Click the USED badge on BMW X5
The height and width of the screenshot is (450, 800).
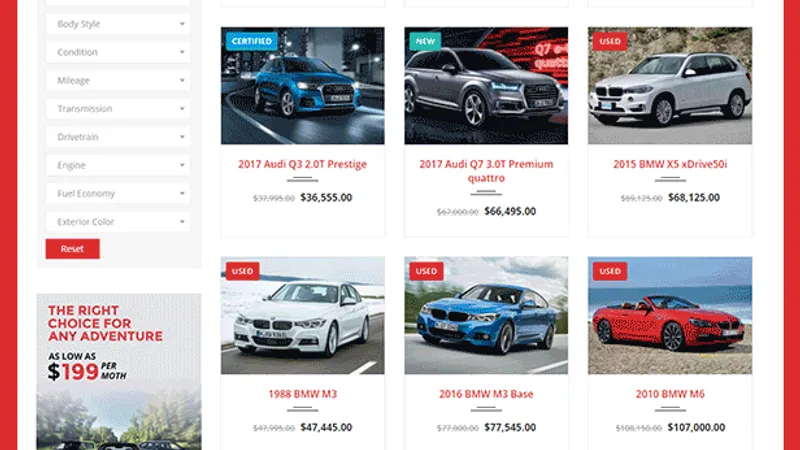coord(610,41)
